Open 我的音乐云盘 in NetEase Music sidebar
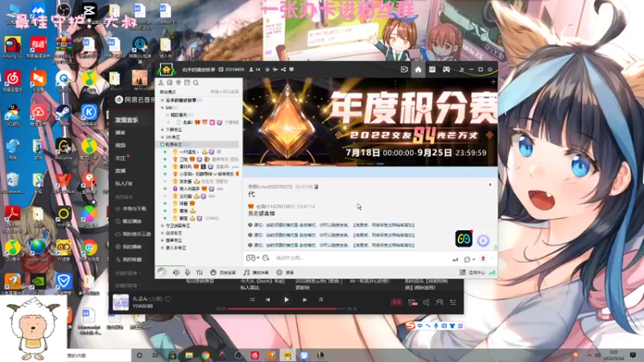Image resolution: width=644 pixels, height=362 pixels. click(x=133, y=234)
